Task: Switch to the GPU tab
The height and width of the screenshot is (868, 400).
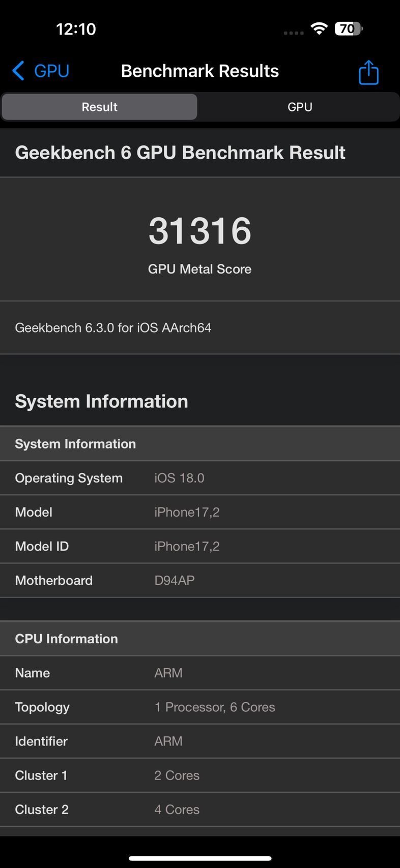Action: click(x=299, y=107)
